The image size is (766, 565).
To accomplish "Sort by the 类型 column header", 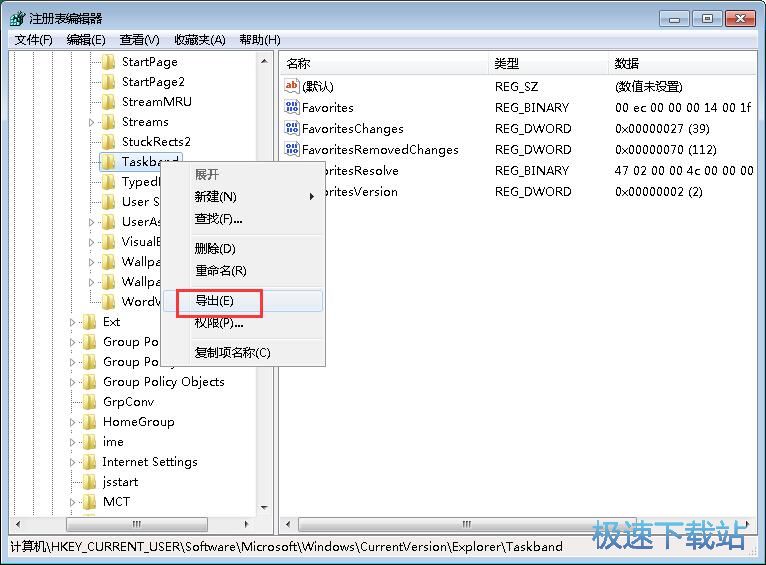I will pos(548,63).
